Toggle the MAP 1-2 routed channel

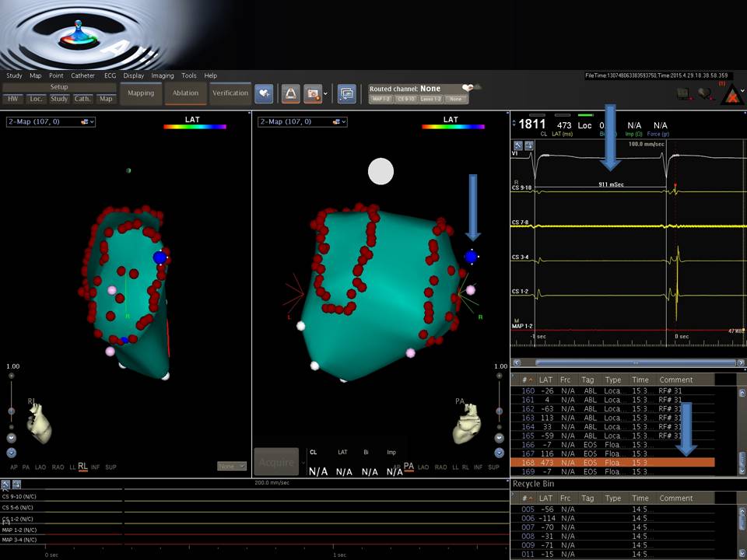click(381, 100)
